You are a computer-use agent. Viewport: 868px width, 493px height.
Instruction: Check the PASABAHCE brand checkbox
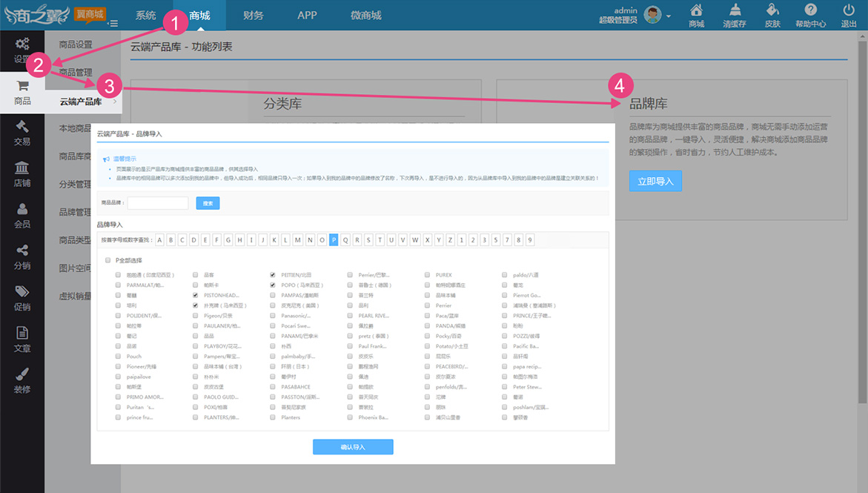click(272, 387)
